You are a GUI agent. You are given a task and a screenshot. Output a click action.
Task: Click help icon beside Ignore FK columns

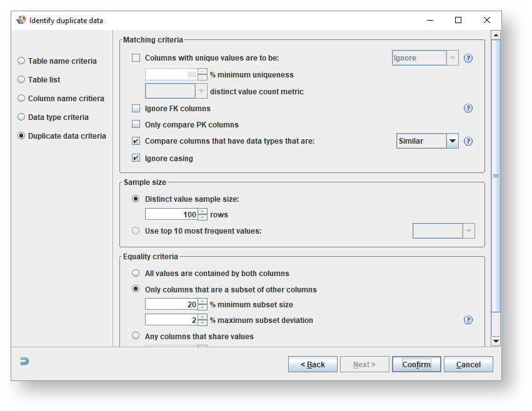(468, 108)
